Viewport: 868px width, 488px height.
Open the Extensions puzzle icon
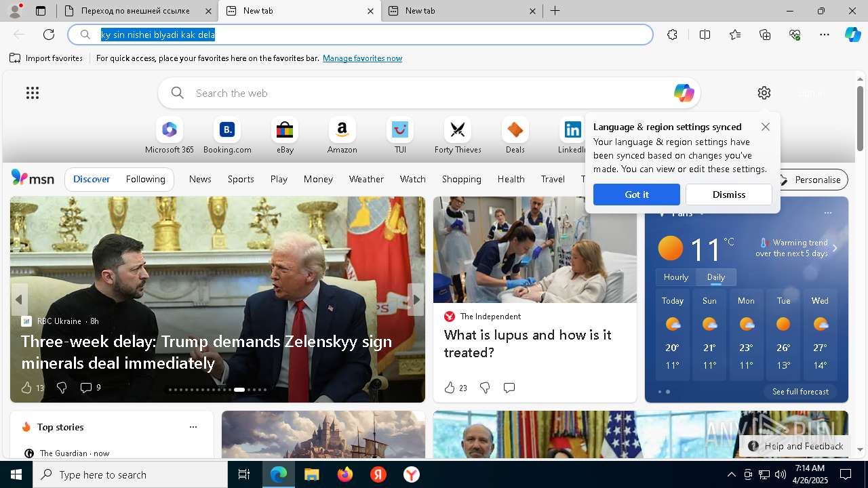[x=672, y=35]
